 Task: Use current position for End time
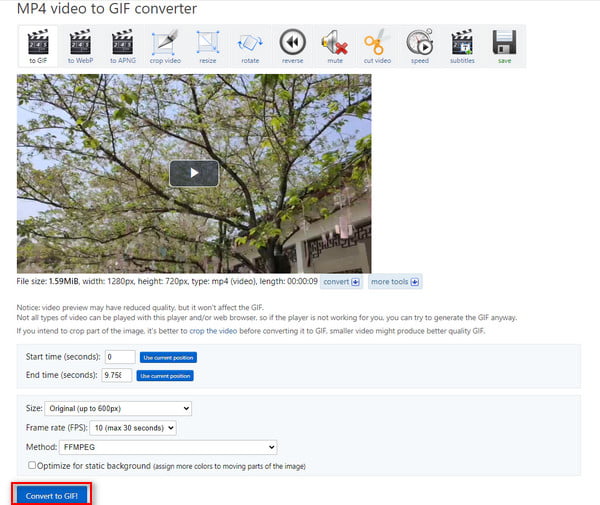click(165, 376)
